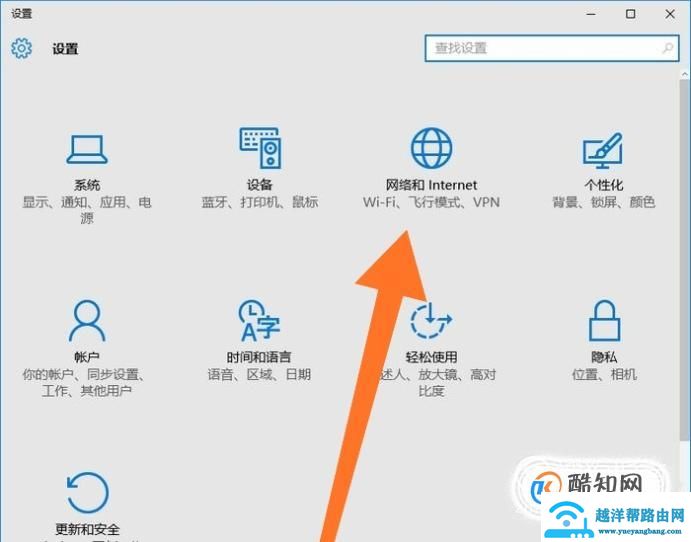Click the description 位置、相机

pyautogui.click(x=604, y=375)
